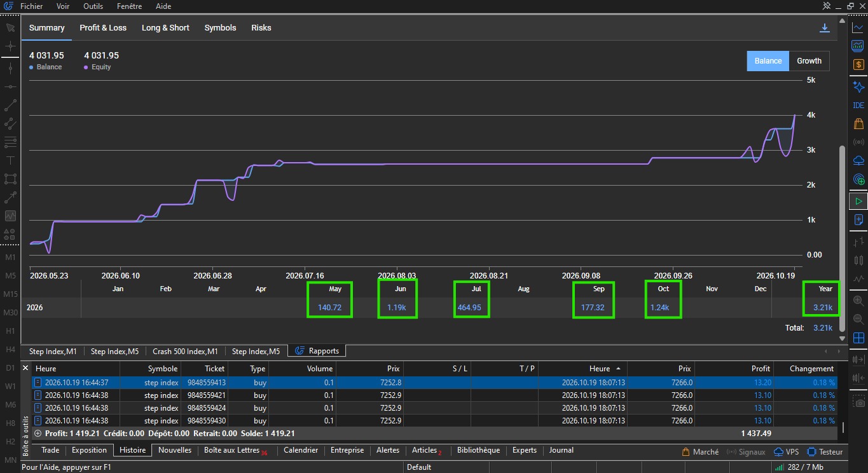Select the D1 timeframe

(x=10, y=368)
